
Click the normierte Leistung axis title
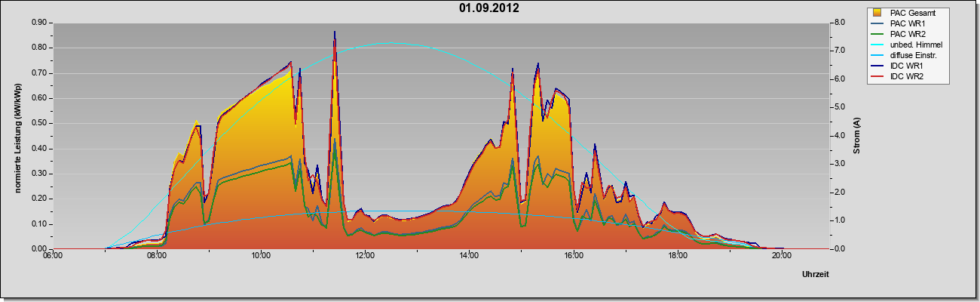(x=17, y=136)
